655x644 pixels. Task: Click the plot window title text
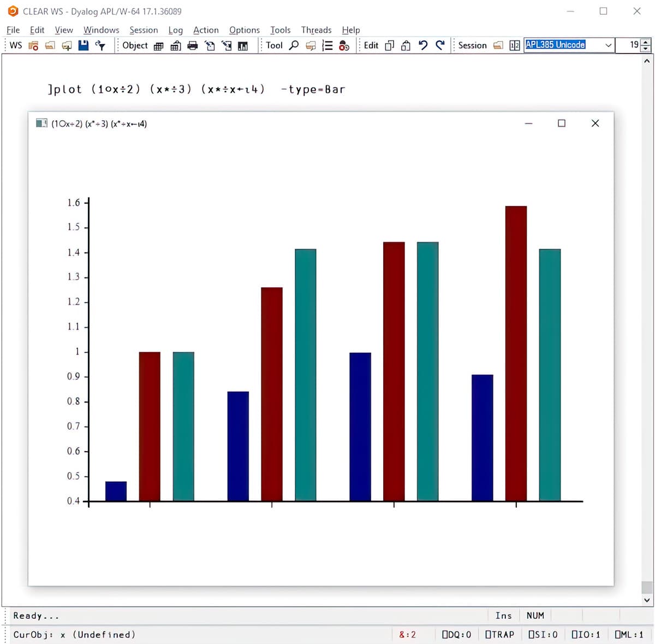[99, 123]
